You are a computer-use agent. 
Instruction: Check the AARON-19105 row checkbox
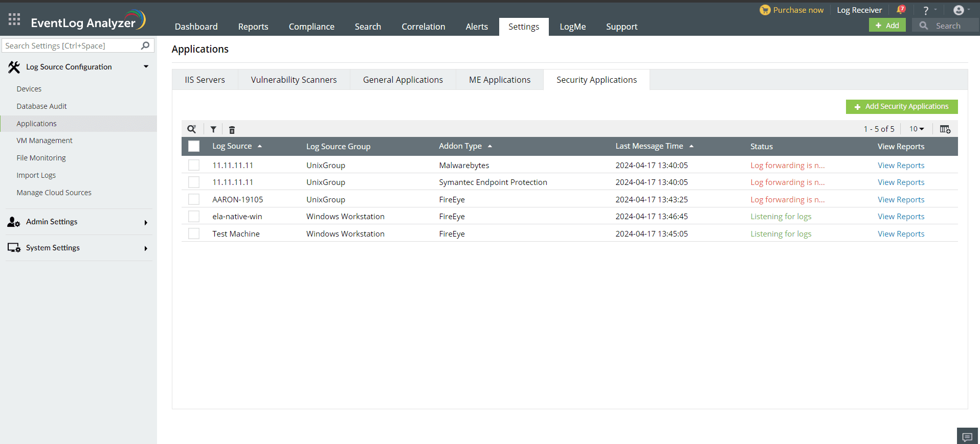pos(194,199)
